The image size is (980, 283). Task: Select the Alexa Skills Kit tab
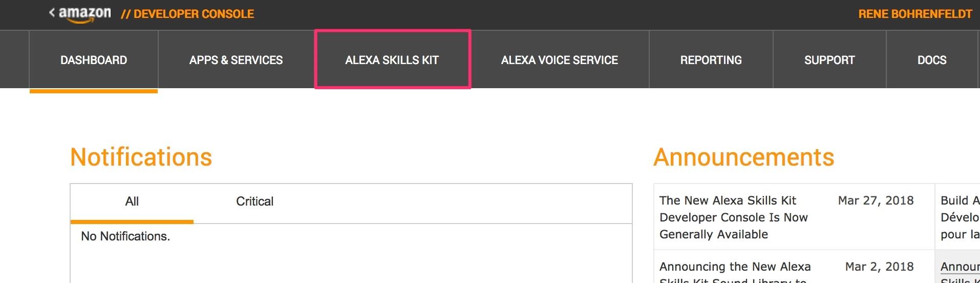coord(392,60)
